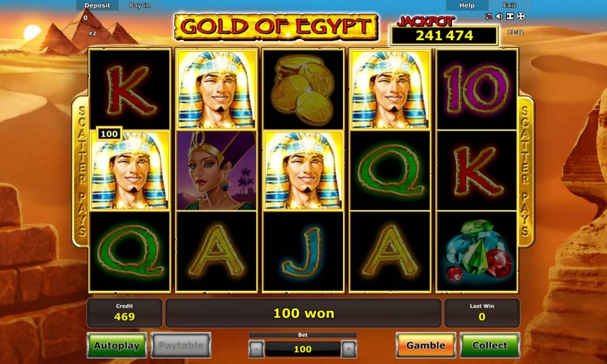Open the Help menu
Screen dimensions: 607x364
click(x=467, y=5)
